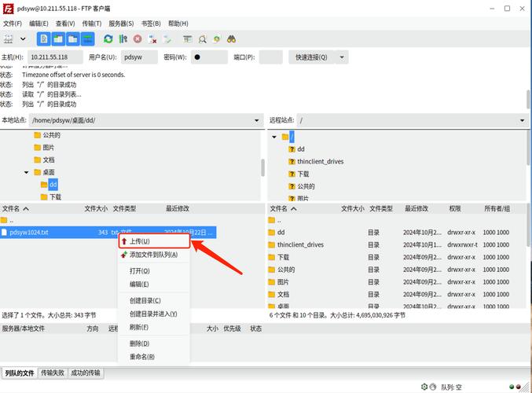The height and width of the screenshot is (393, 532).
Task: Click the process queue toolbar icon
Action: click(x=123, y=39)
